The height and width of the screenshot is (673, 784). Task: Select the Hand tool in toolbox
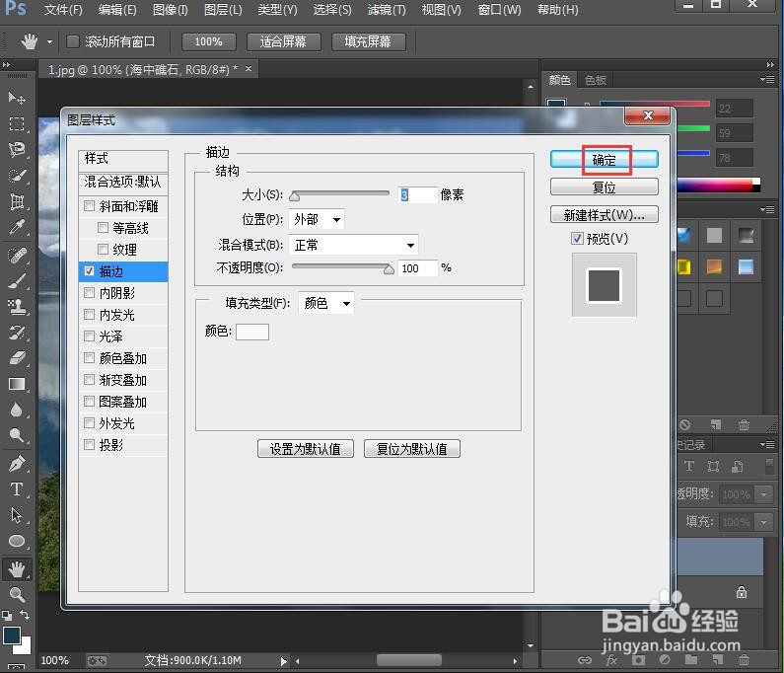pyautogui.click(x=17, y=569)
